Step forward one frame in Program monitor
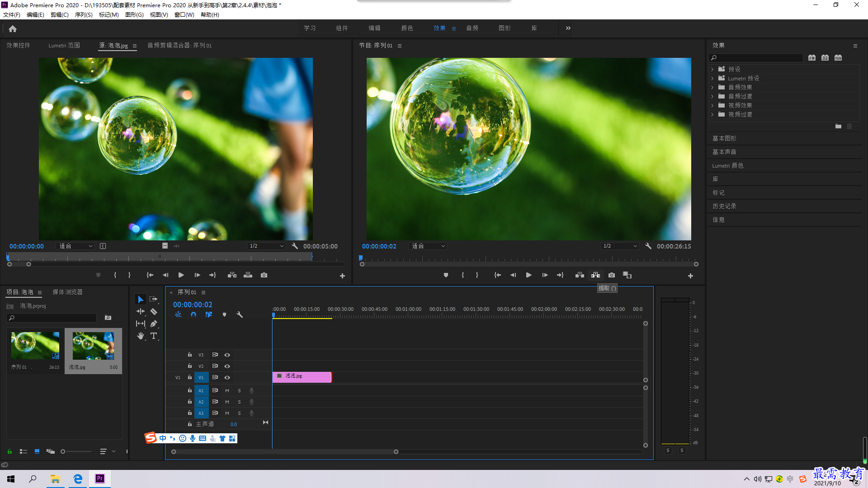This screenshot has width=868, height=488. pos(545,275)
